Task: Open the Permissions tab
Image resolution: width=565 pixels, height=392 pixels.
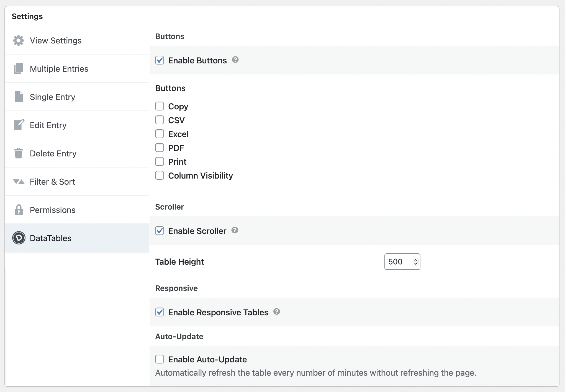Action: (x=77, y=210)
